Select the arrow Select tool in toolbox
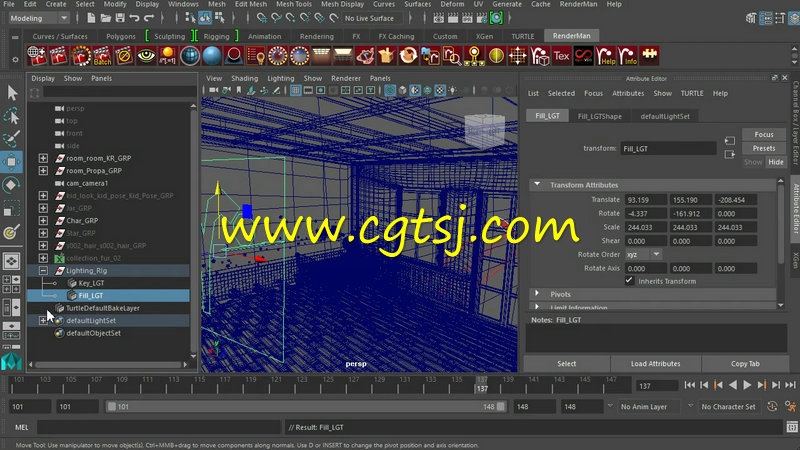The image size is (800, 450). point(11,93)
